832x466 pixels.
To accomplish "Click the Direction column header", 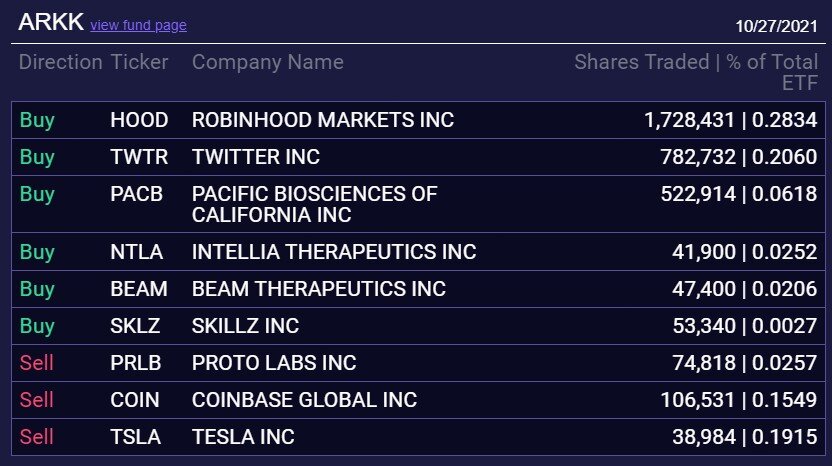I will tap(60, 62).
